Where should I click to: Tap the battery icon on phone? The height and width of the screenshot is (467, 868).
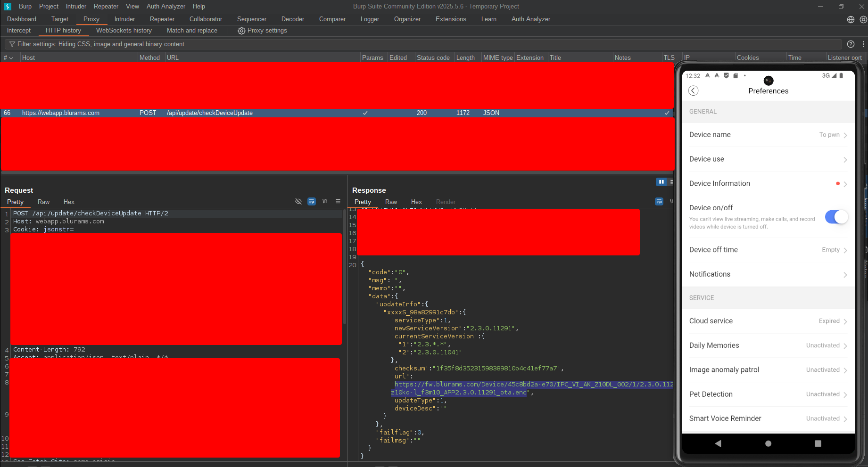[x=841, y=75]
